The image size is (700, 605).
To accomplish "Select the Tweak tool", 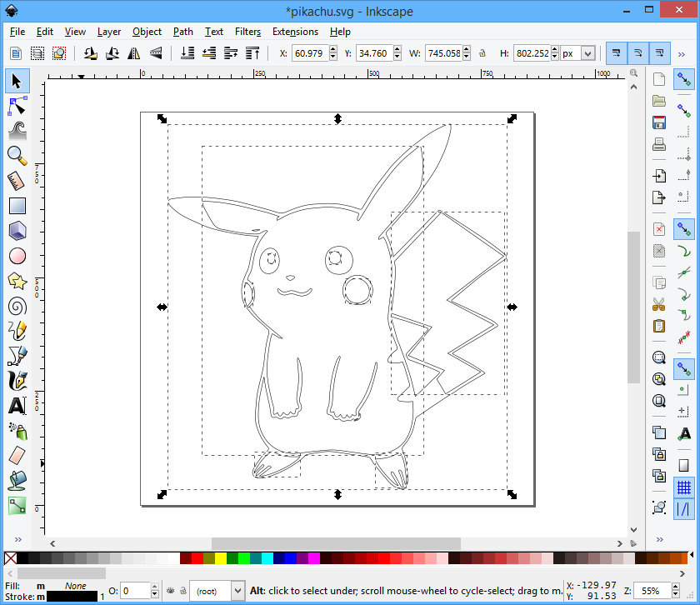I will pos(17,131).
